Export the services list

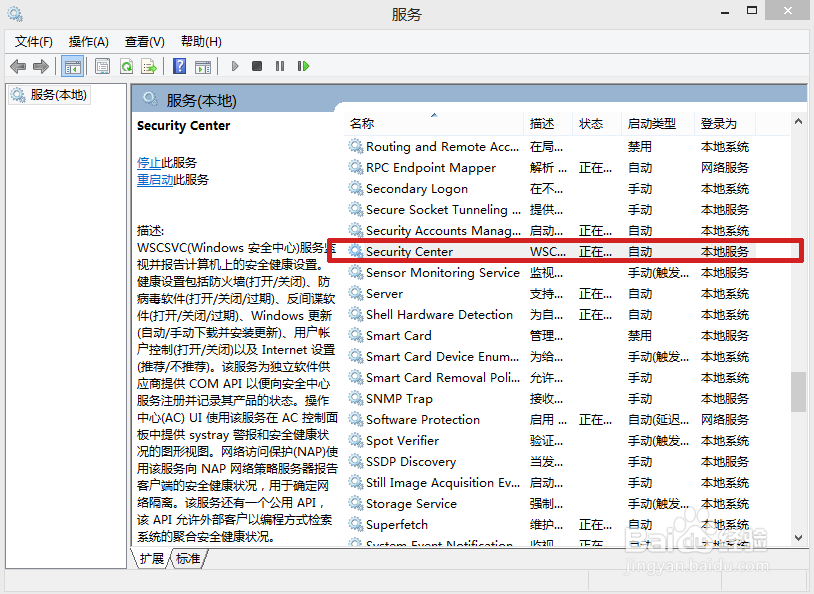click(x=148, y=66)
